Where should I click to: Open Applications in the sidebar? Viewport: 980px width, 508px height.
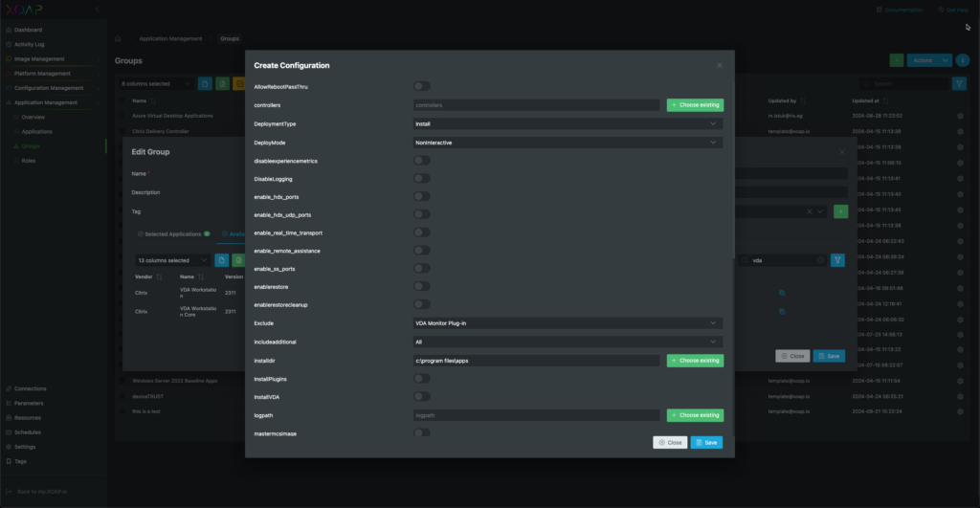coord(37,132)
